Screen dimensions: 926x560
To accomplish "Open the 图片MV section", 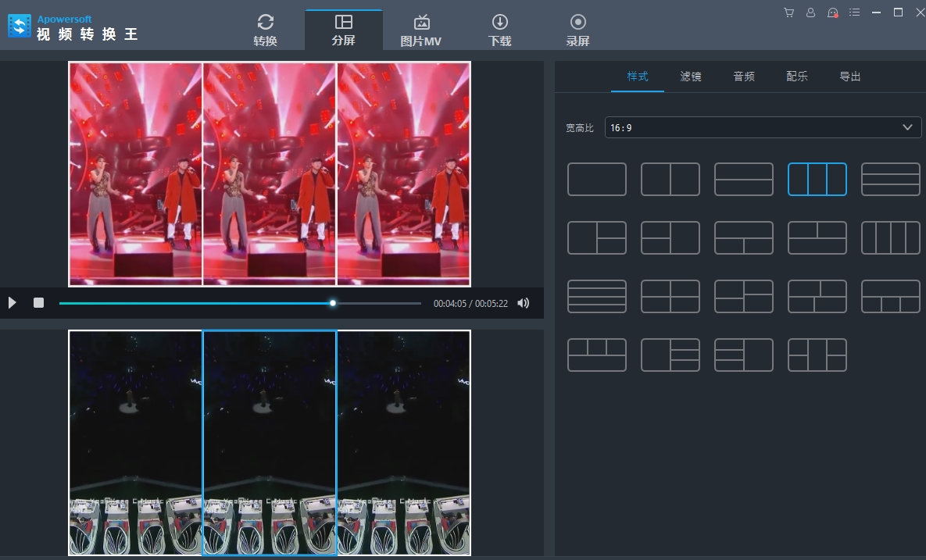I will [421, 30].
